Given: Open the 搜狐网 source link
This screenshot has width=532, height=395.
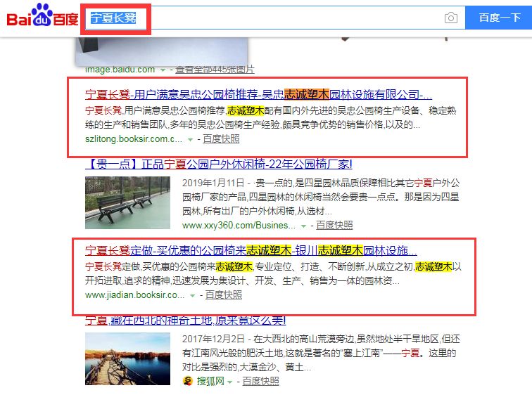Looking at the screenshot, I should pyautogui.click(x=210, y=382).
